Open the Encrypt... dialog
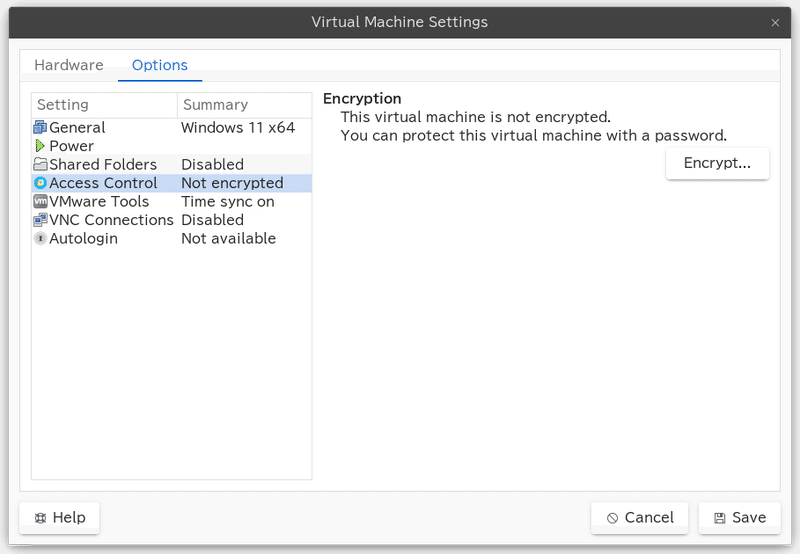Image resolution: width=800 pixels, height=554 pixels. (717, 163)
